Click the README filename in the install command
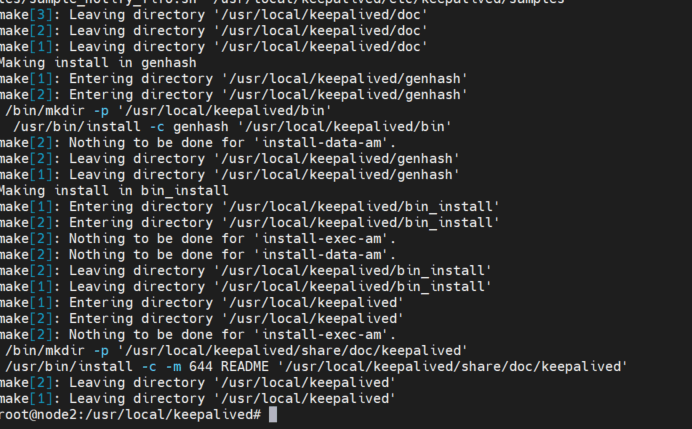The width and height of the screenshot is (692, 429). point(244,366)
